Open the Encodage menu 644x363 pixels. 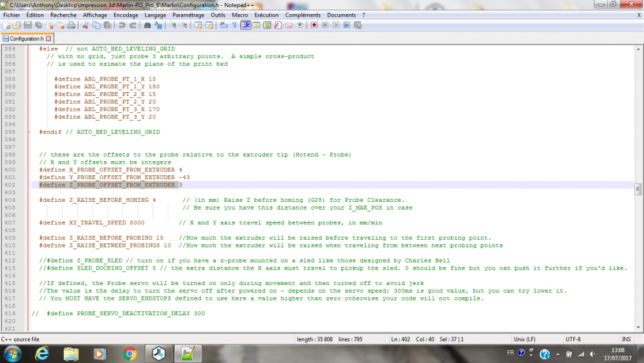pos(126,15)
